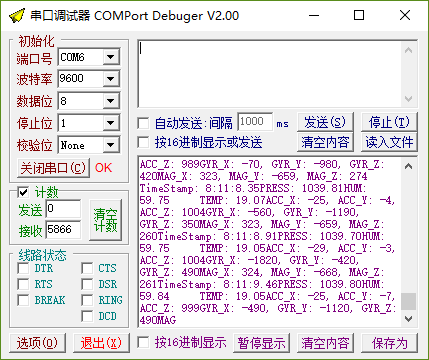Close the COMPort Debuger window
429x360 pixels.
pyautogui.click(x=405, y=15)
